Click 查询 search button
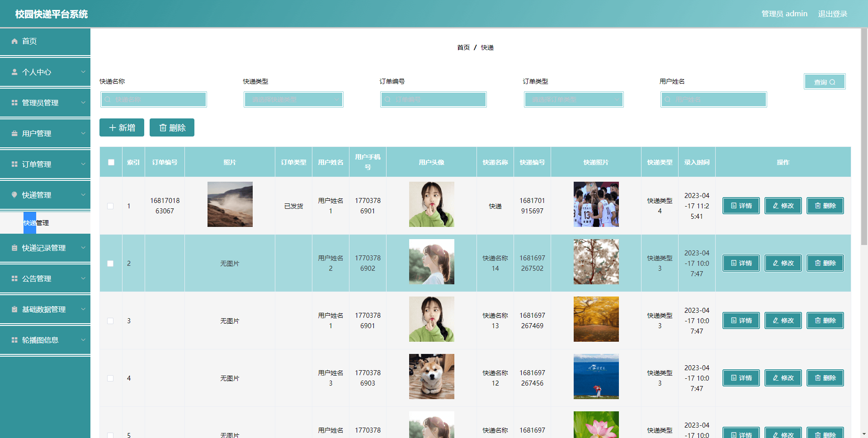The height and width of the screenshot is (438, 868). click(825, 82)
